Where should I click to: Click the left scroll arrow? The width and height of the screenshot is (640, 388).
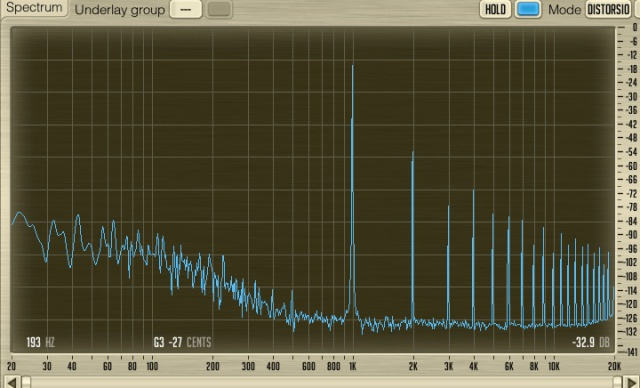tap(11, 383)
